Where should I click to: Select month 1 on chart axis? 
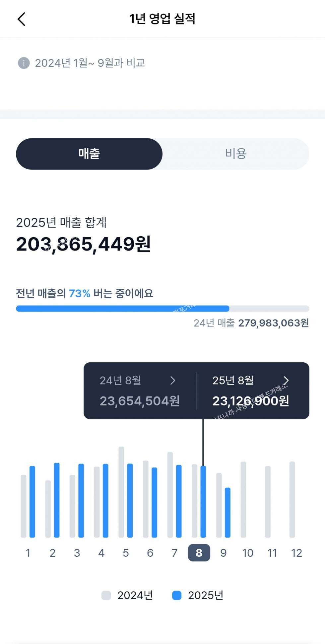[28, 553]
